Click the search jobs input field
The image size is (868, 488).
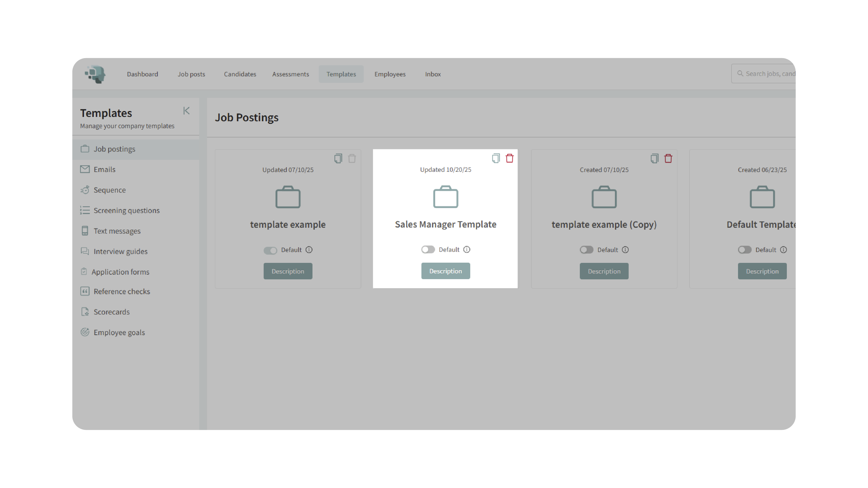[768, 74]
